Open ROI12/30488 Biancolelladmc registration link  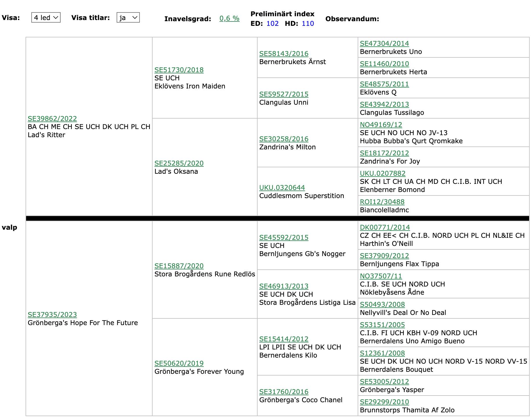(x=382, y=202)
